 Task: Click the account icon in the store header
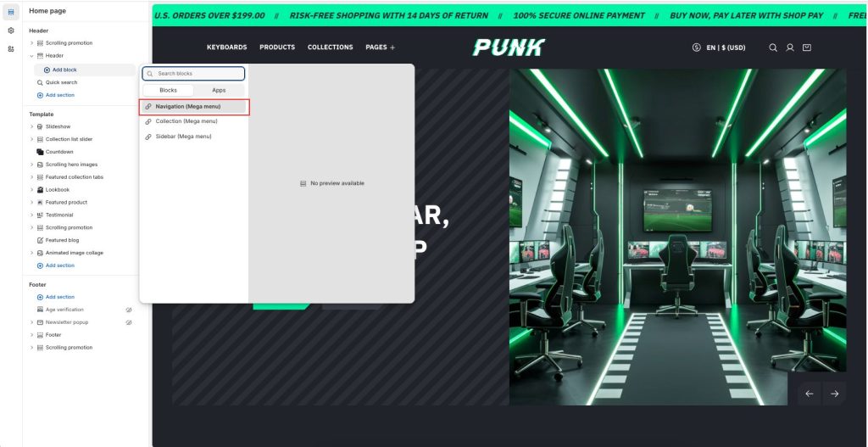(x=790, y=47)
